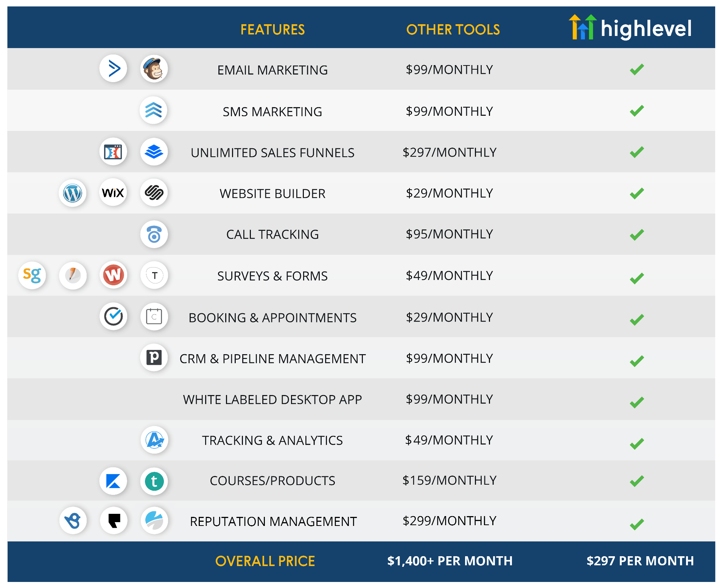The height and width of the screenshot is (588, 722).
Task: Click the green checkmark for Surveys & Forms
Action: 637,278
